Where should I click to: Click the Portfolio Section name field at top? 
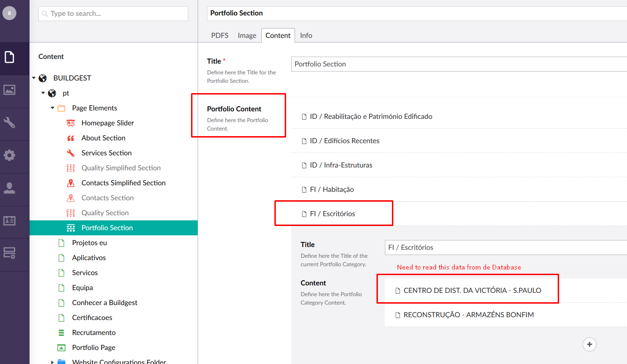(x=417, y=13)
